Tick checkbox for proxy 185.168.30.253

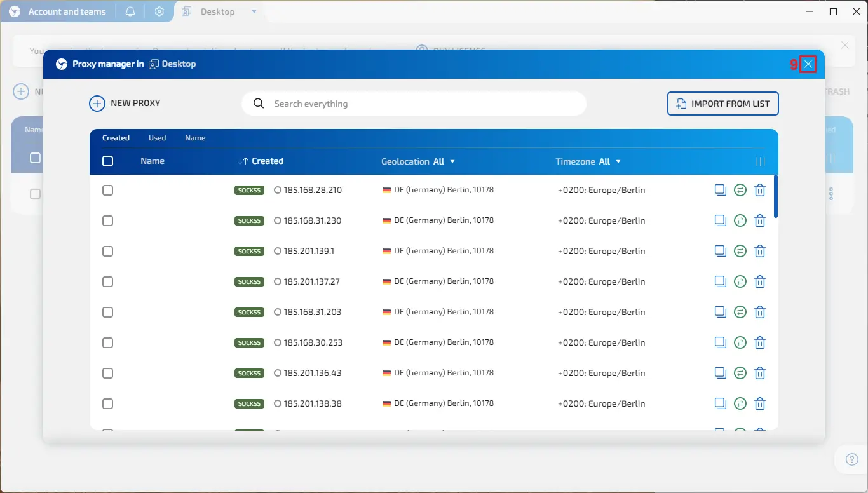(x=108, y=342)
